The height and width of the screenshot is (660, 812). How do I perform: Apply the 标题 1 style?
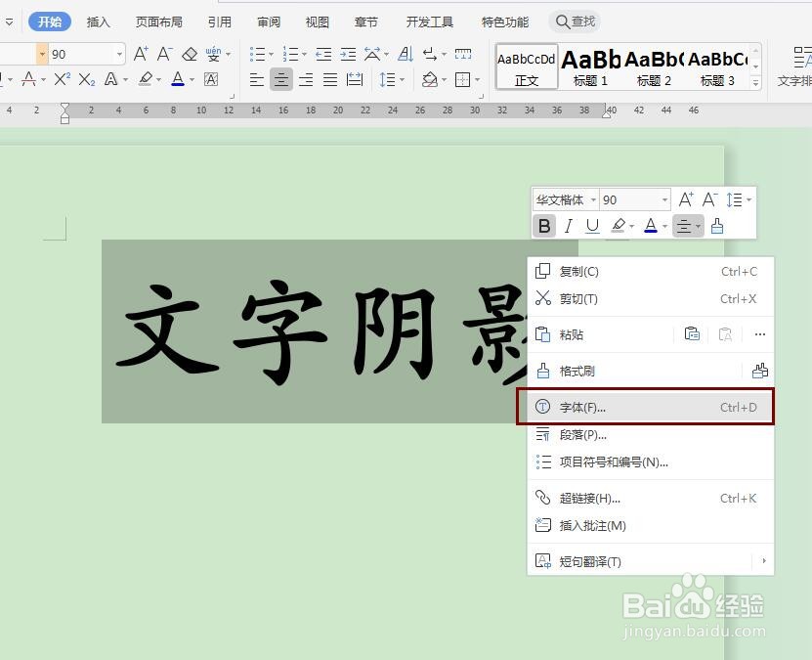click(x=590, y=67)
